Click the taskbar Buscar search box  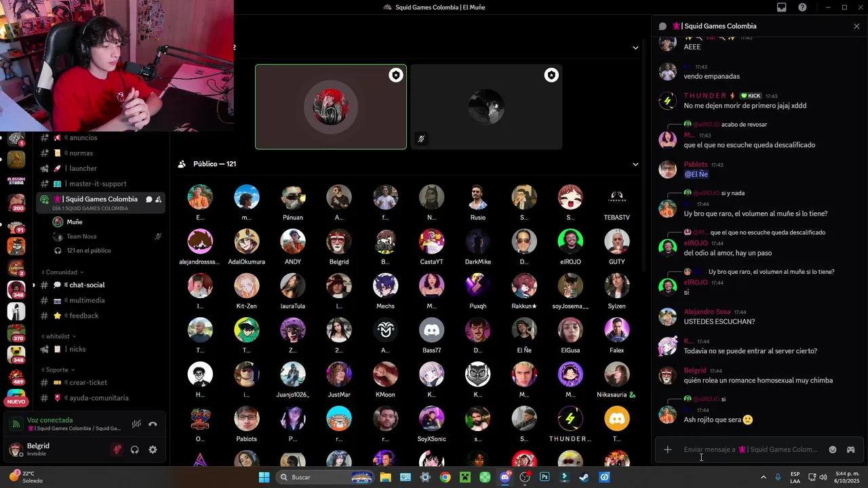326,477
